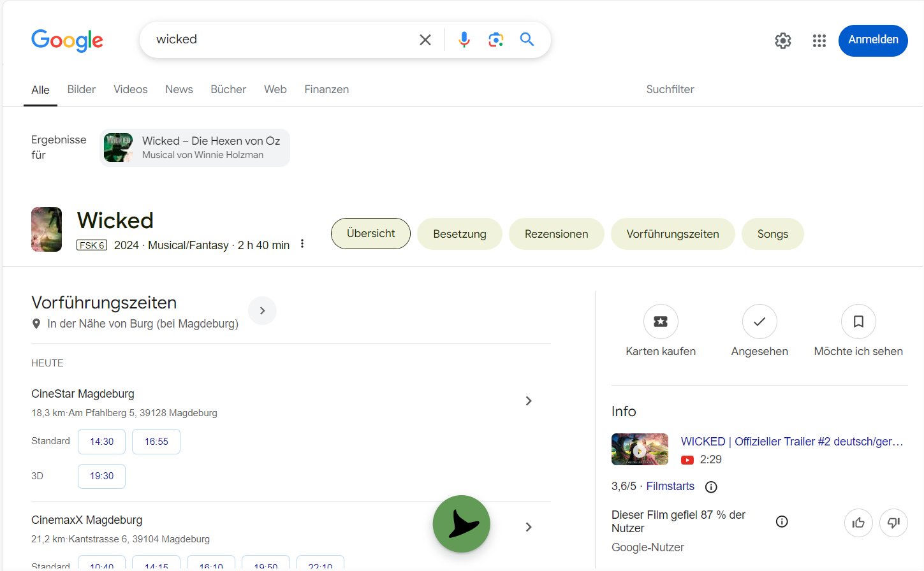Expand CineStar Magdeburg cinema details
This screenshot has height=571, width=924.
pos(528,401)
